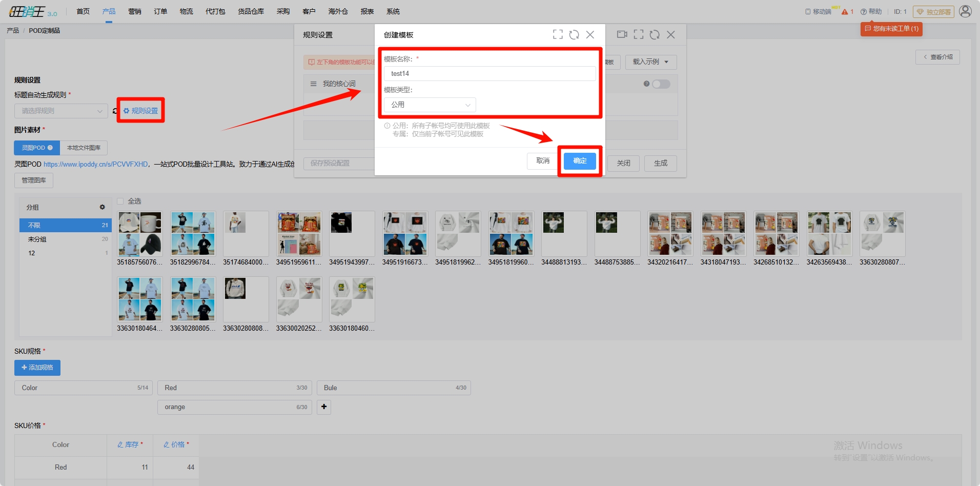This screenshot has height=486, width=980.
Task: Click the 模板名称 input field
Action: click(x=489, y=74)
